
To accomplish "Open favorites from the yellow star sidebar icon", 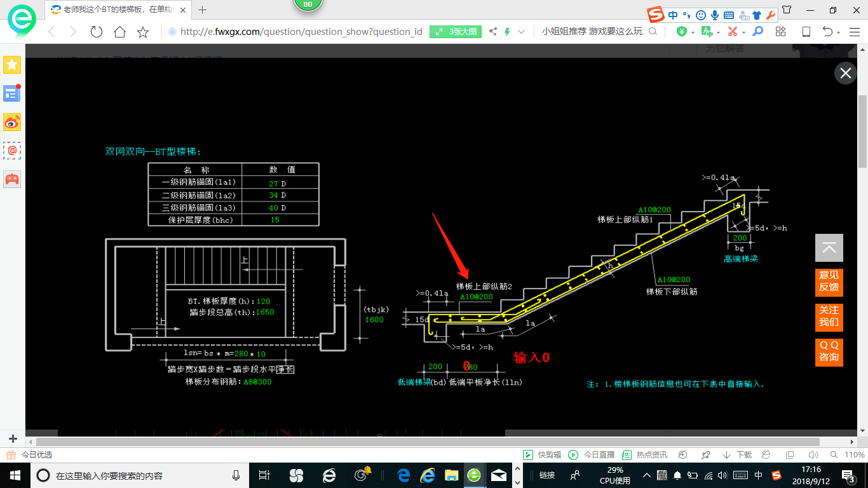I will click(x=12, y=64).
